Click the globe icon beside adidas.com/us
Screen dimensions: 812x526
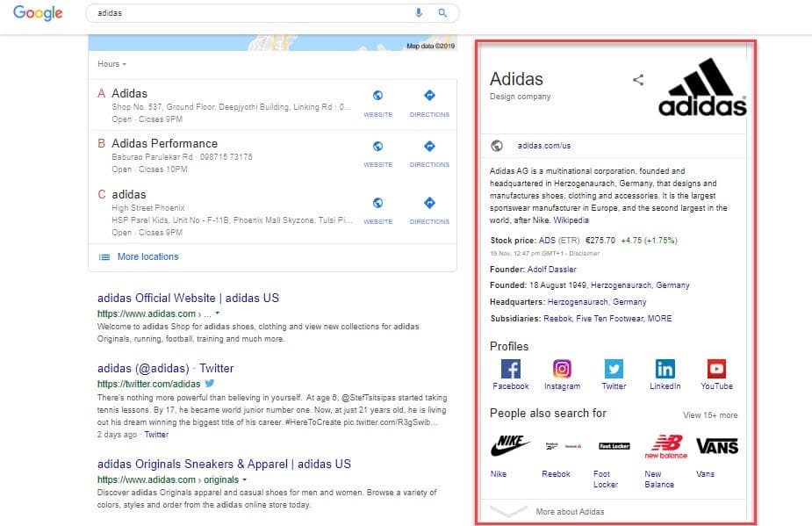pos(497,146)
